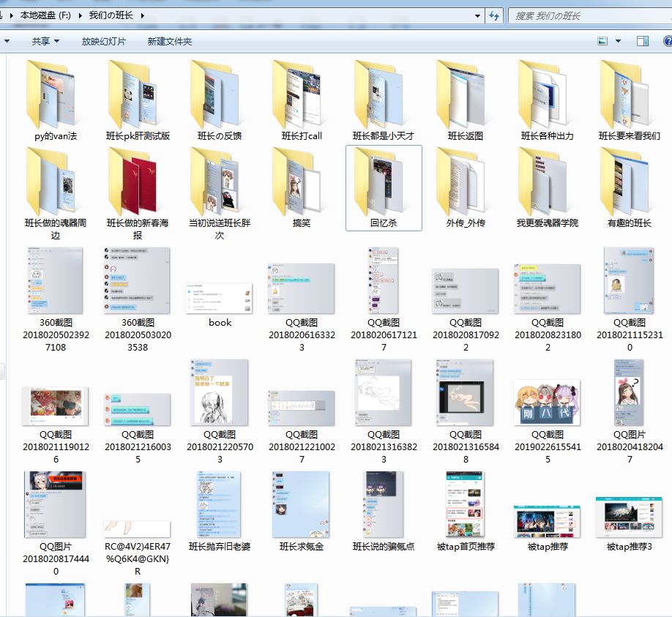The height and width of the screenshot is (617, 672).
Task: Select the 班长抛弃旧老婆 image
Action: pos(220,512)
